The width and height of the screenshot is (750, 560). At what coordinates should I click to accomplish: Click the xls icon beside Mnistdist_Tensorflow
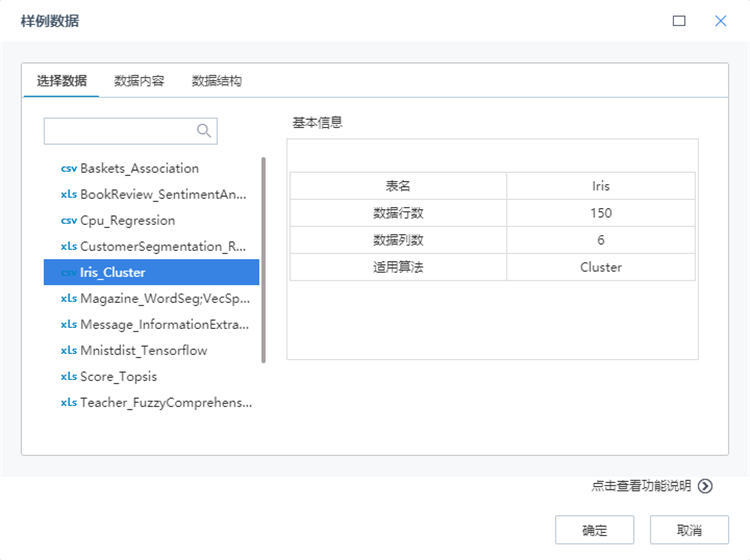click(68, 351)
